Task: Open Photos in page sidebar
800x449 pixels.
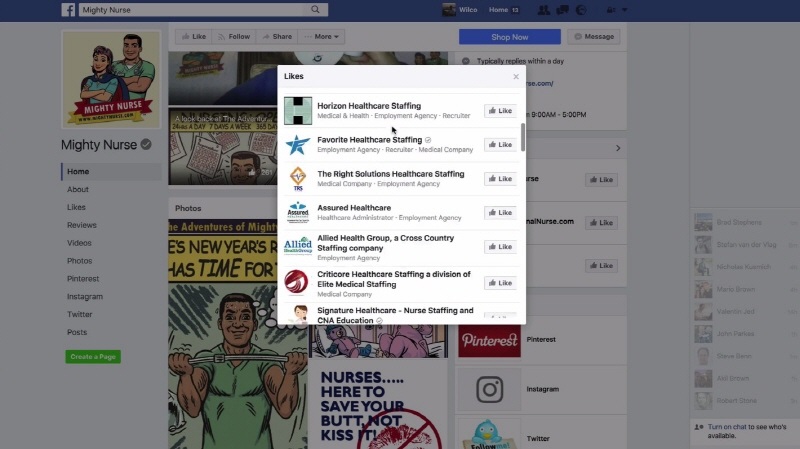Action: 80,261
